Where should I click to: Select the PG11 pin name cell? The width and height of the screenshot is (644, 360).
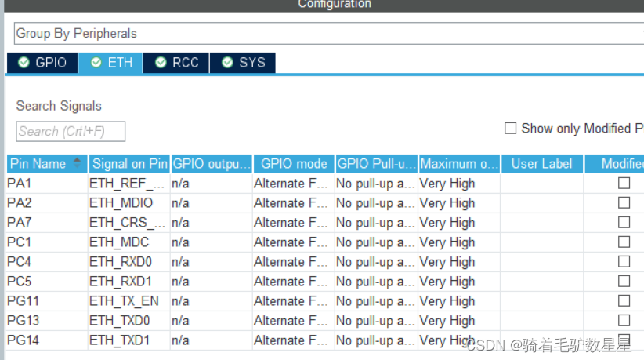click(47, 301)
